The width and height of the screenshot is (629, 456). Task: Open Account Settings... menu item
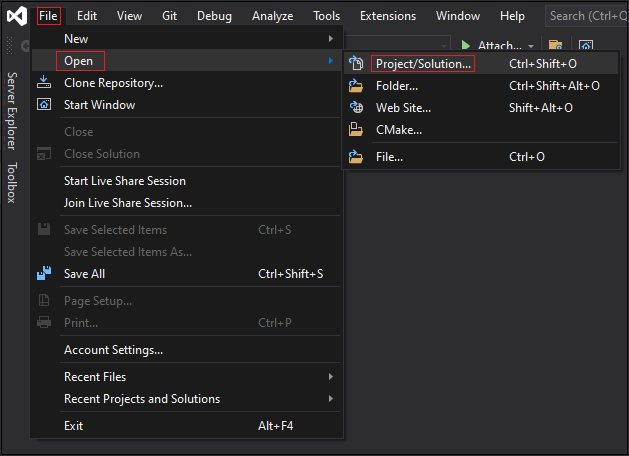point(187,350)
